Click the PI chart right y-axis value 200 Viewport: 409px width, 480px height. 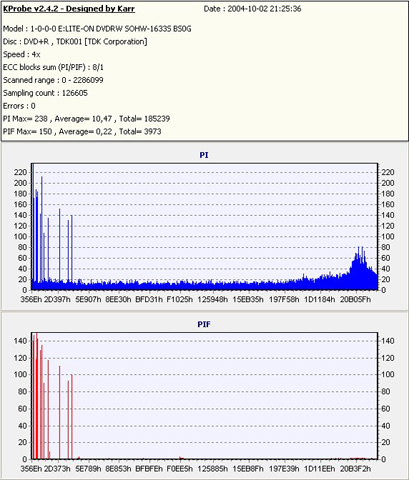pos(388,183)
